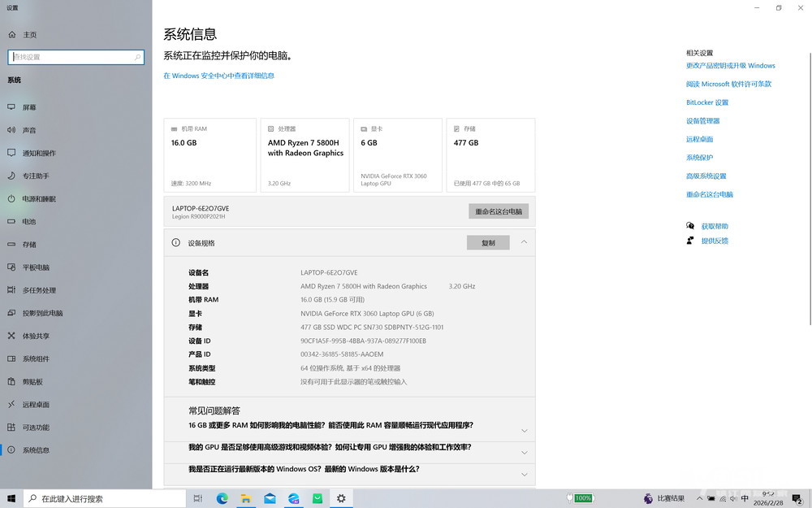Image resolution: width=812 pixels, height=508 pixels.
Task: Click the monitor icon for 屏幕
Action: pos(11,107)
